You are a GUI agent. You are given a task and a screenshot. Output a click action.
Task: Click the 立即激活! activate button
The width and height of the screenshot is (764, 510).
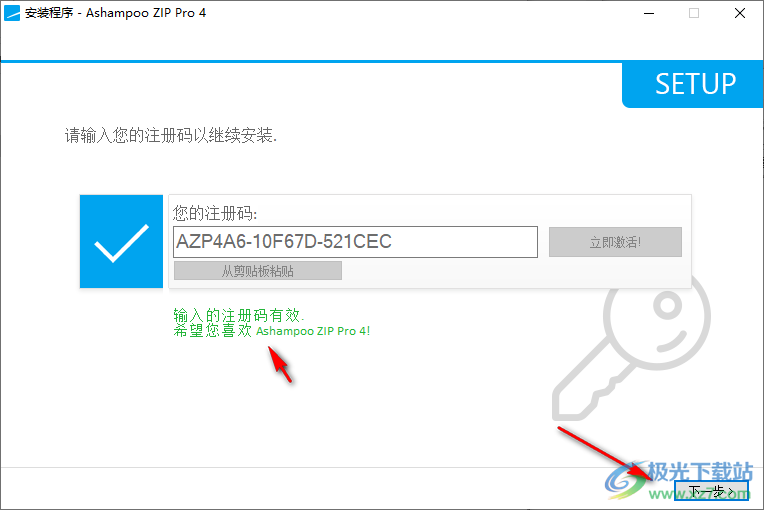(x=615, y=242)
